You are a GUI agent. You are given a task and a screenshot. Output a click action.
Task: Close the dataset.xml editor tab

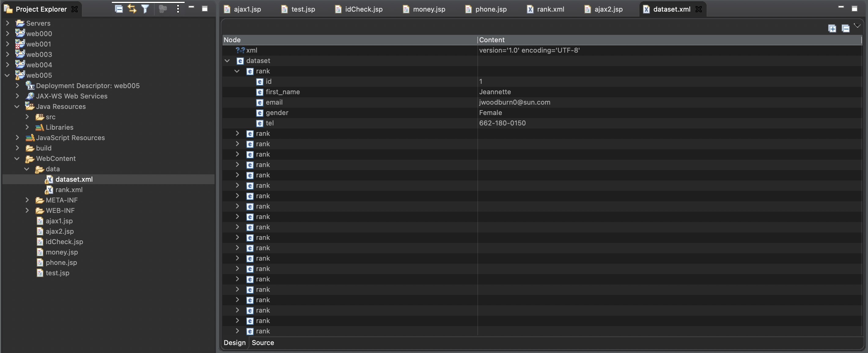click(x=699, y=9)
